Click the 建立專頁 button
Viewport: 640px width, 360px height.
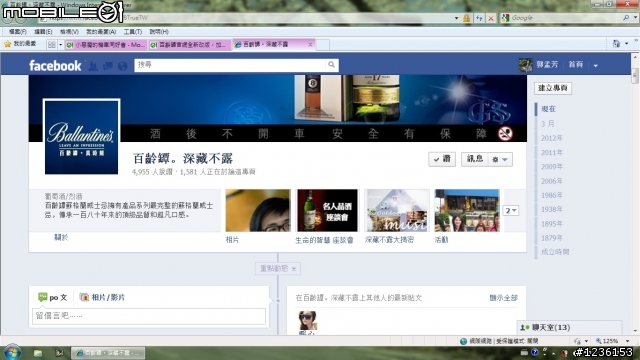click(x=553, y=88)
